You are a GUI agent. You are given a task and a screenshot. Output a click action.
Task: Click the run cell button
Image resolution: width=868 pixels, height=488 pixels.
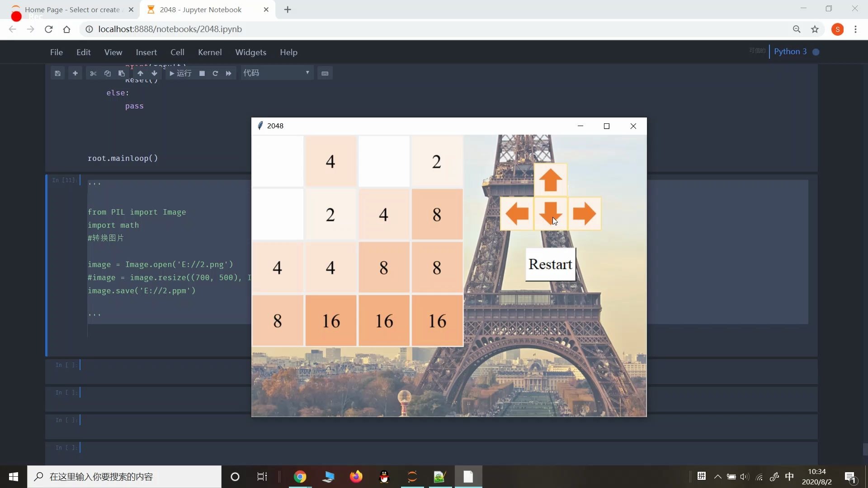[180, 73]
